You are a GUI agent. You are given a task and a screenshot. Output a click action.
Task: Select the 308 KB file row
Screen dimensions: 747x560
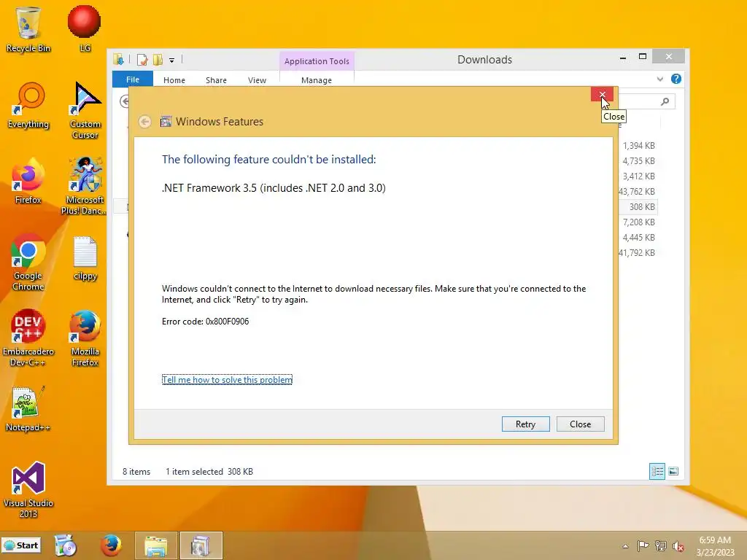(638, 206)
